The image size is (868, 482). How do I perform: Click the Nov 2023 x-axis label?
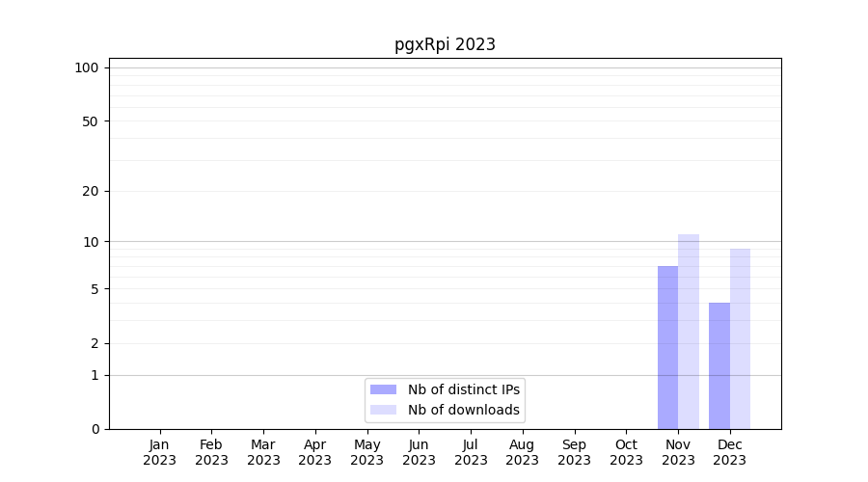pos(678,452)
